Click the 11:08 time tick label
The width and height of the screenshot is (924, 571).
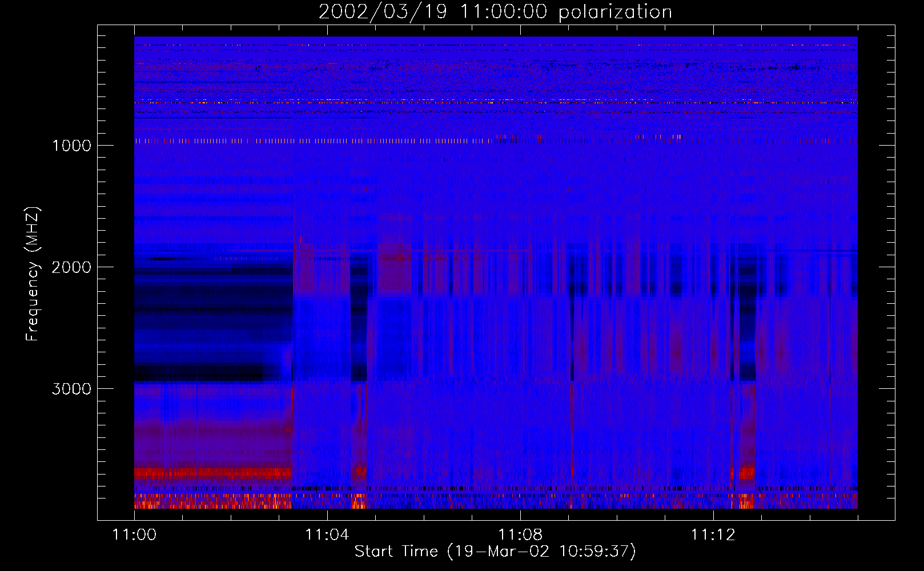point(520,535)
